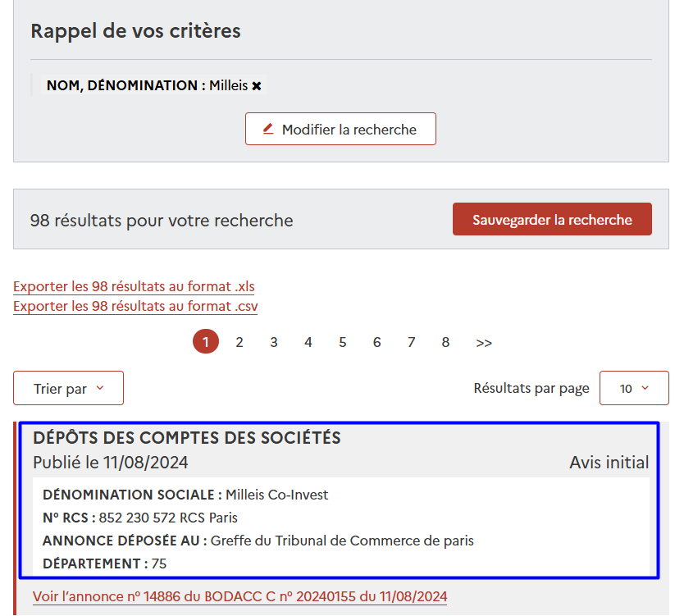Screen dimensions: 675x616
Task: Export the 98 results as .xls
Action: tap(134, 286)
